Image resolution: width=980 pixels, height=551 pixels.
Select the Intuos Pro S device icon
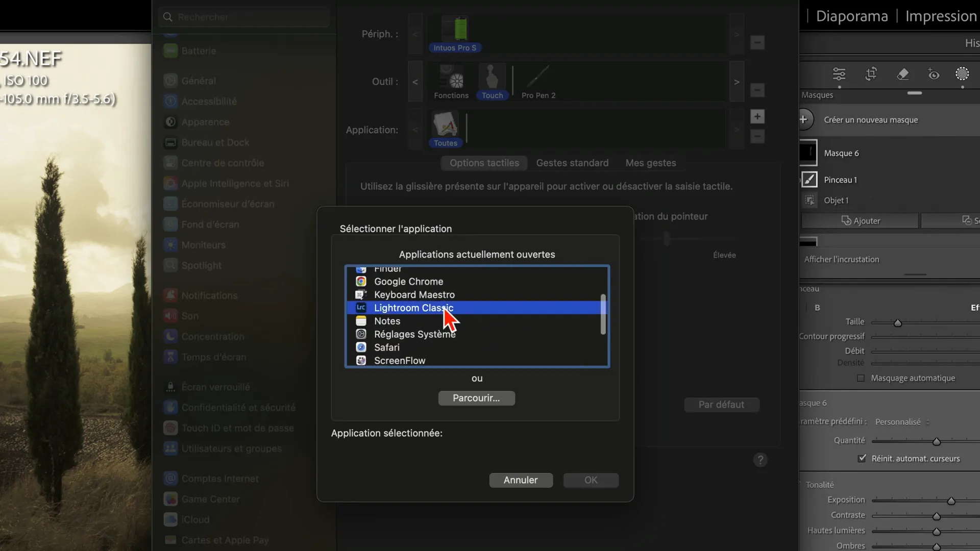[x=455, y=34]
